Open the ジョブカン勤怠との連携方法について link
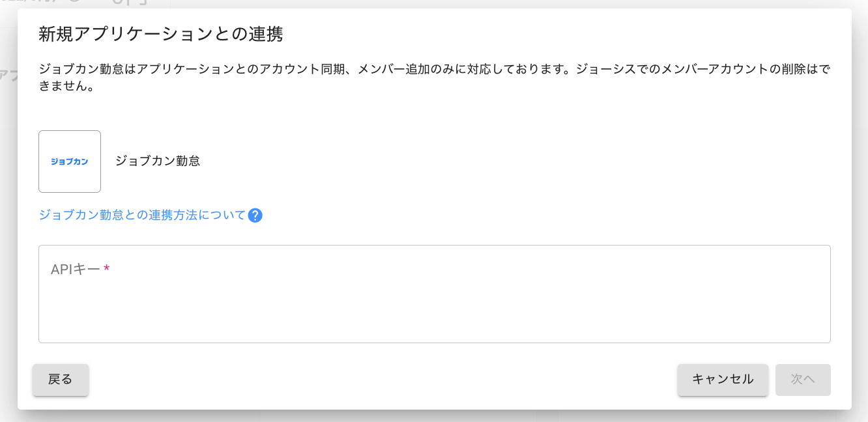Screen dimensions: 868x422 coord(142,216)
